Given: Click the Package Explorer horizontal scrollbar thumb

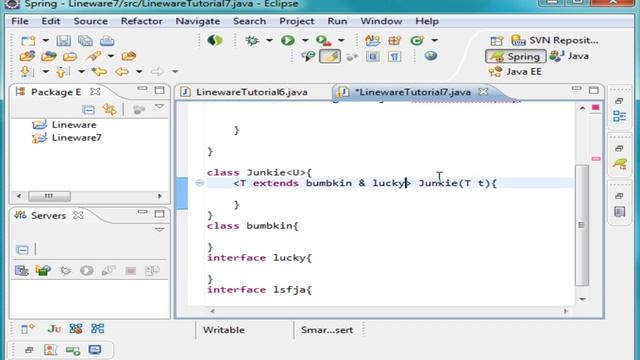Looking at the screenshot, I should point(49,196).
